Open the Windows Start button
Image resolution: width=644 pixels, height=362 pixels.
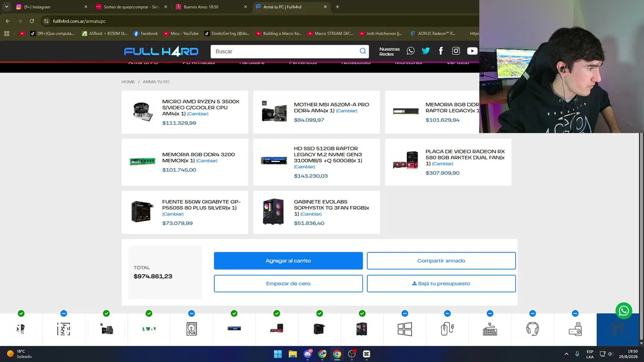278,354
